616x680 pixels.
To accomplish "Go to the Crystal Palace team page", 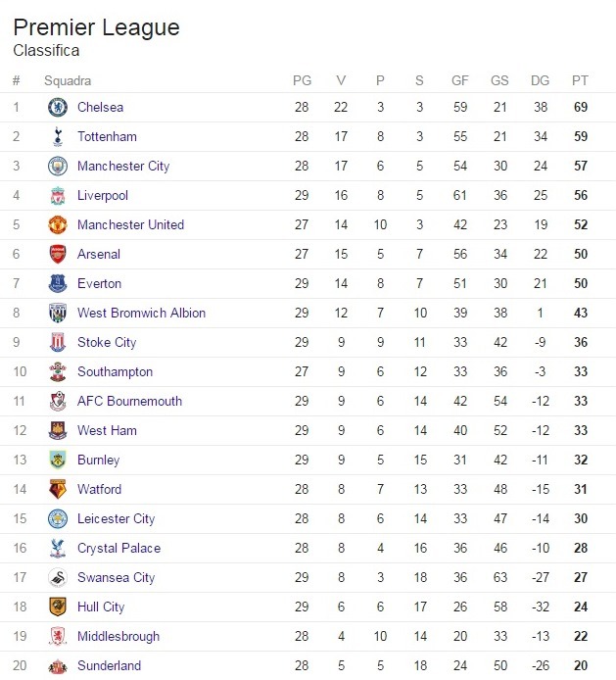I will [118, 549].
